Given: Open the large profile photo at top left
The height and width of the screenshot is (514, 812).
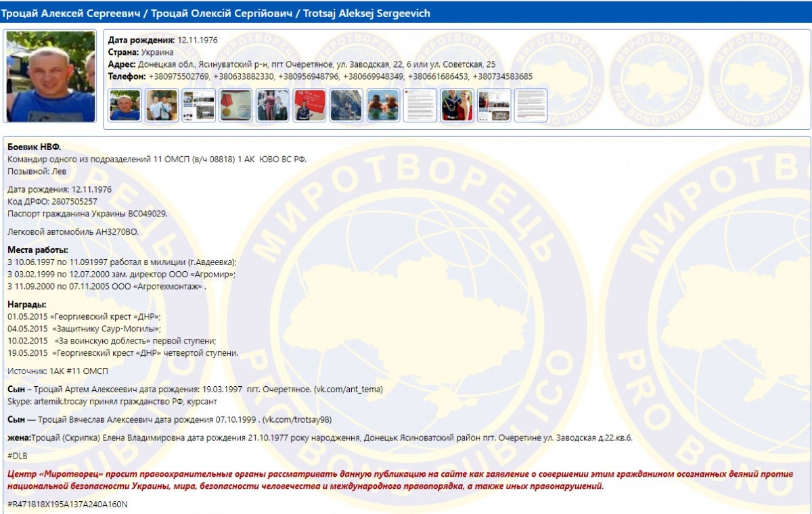Looking at the screenshot, I should coord(51,76).
